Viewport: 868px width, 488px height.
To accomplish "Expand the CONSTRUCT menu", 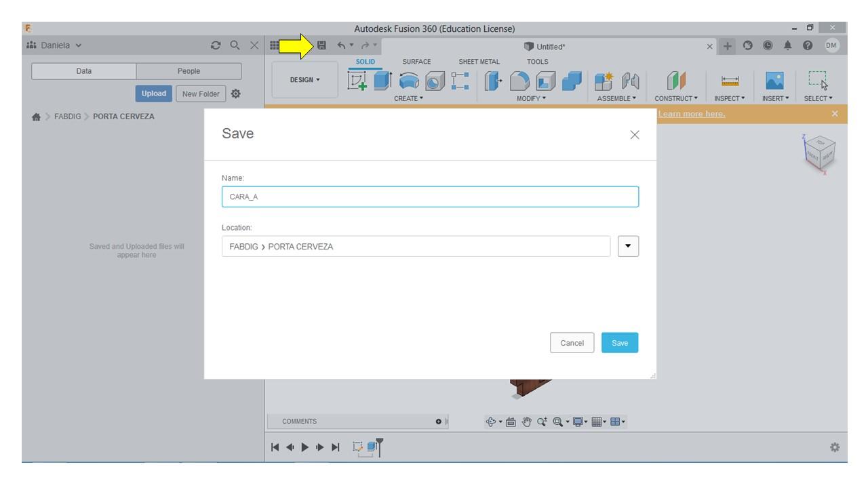I will [x=675, y=99].
